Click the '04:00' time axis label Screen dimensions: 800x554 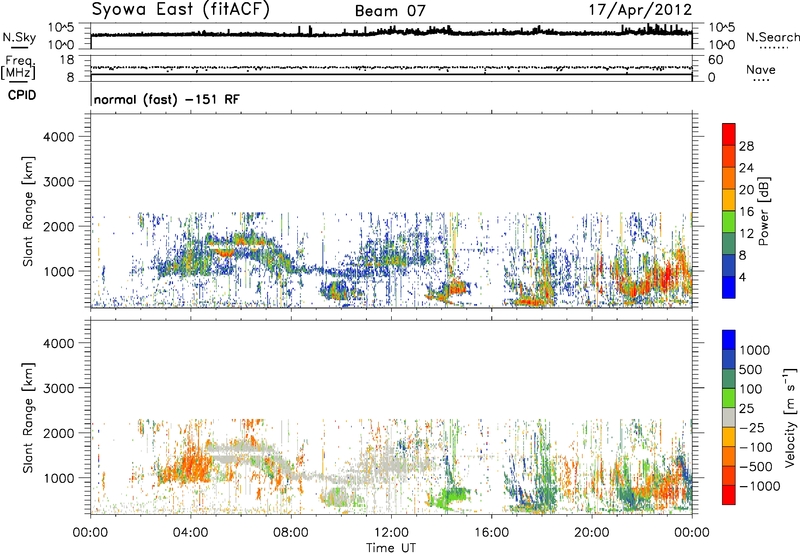click(x=190, y=533)
